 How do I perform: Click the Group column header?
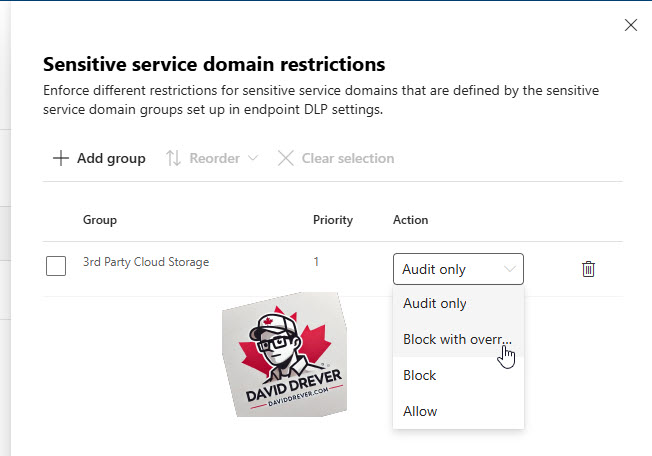(x=100, y=220)
